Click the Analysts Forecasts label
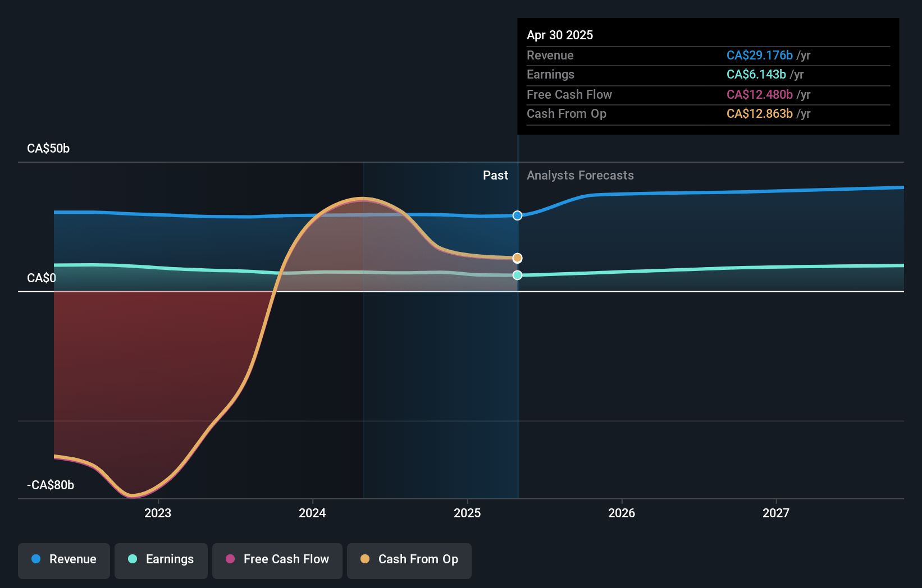The image size is (922, 588). pyautogui.click(x=580, y=176)
